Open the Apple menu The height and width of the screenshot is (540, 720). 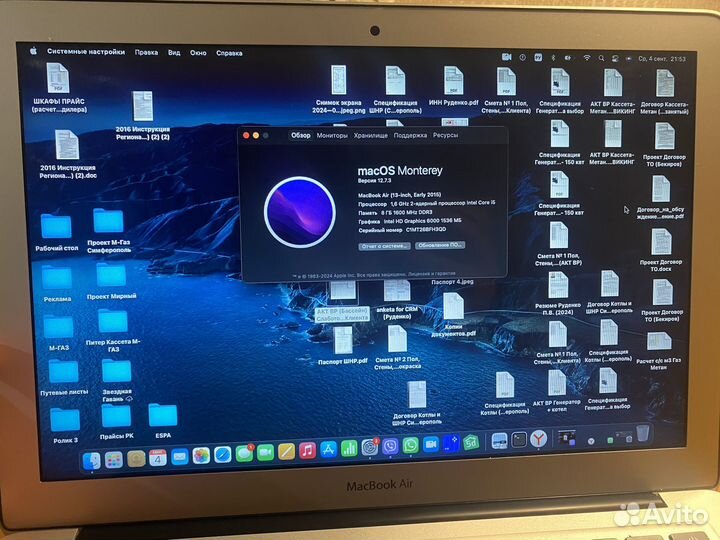(34, 51)
